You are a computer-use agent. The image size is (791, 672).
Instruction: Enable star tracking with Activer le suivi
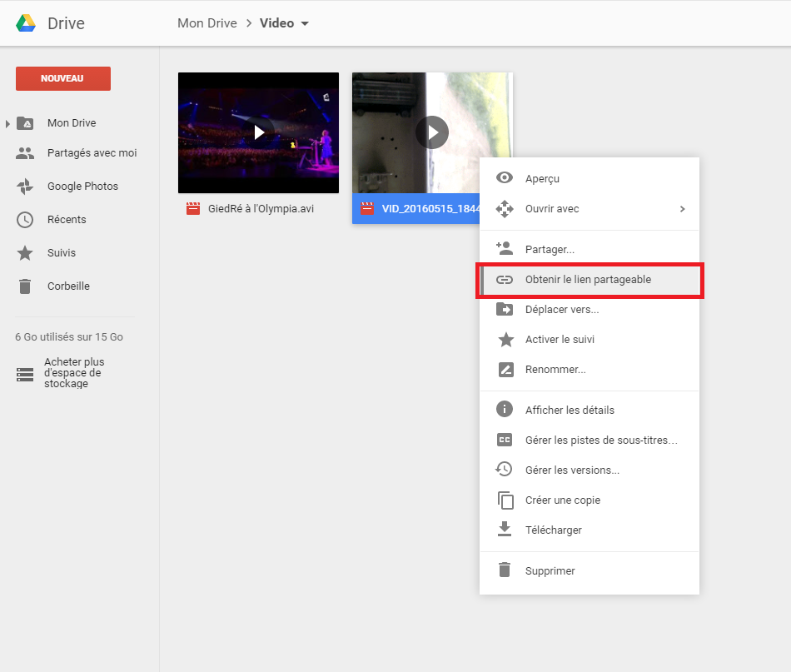tap(560, 340)
